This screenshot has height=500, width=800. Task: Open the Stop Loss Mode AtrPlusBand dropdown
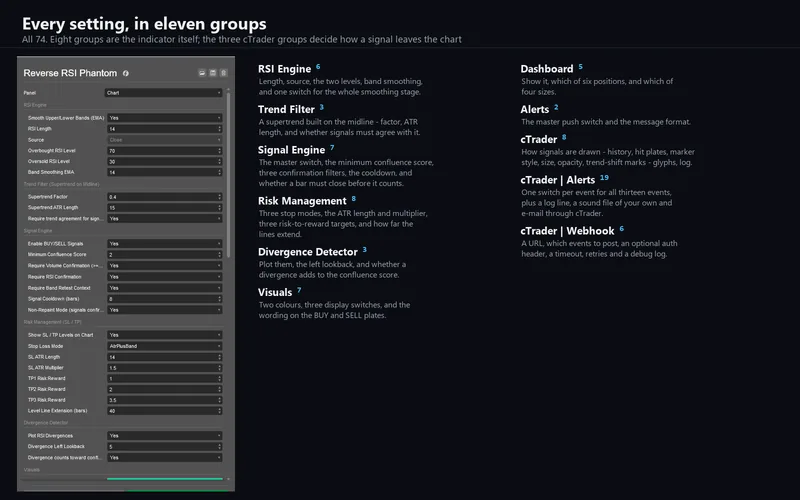tap(164, 346)
